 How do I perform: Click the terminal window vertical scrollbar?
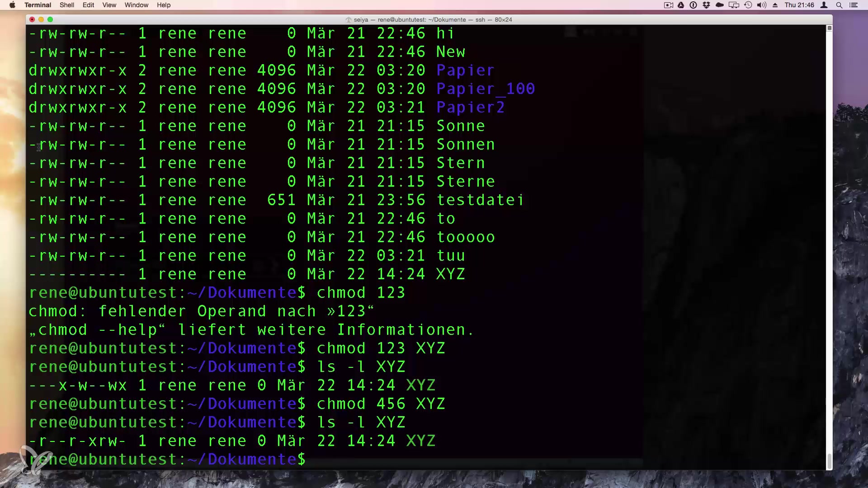tap(829, 461)
